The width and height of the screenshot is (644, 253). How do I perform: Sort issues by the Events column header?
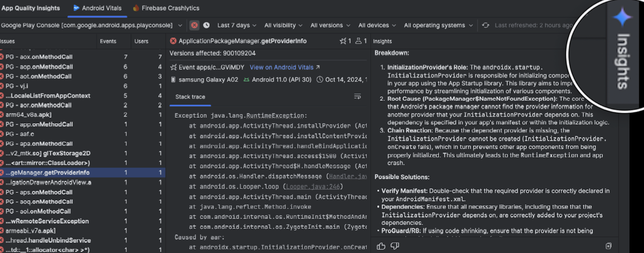click(x=108, y=41)
